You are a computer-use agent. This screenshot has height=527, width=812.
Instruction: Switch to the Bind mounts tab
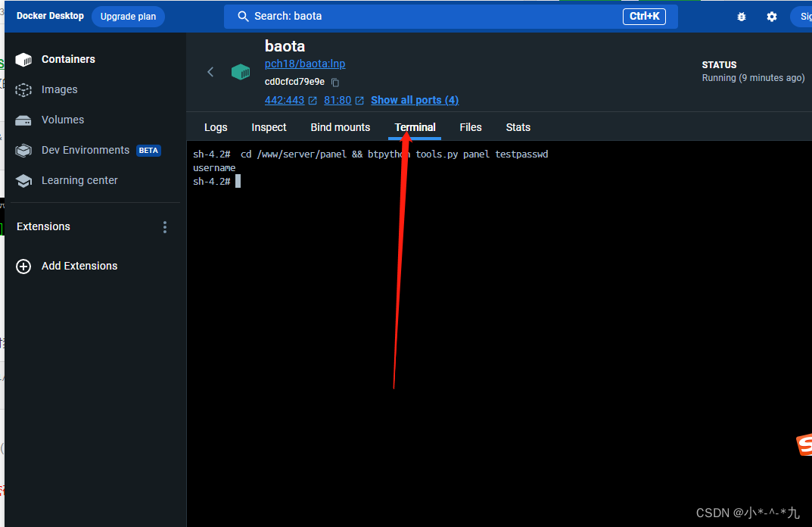[x=341, y=127]
